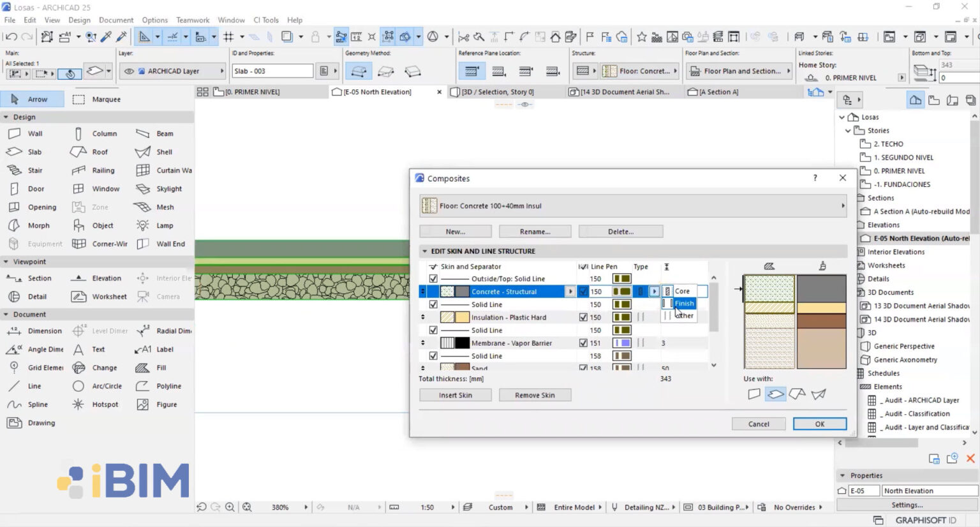Uncheck the Outside/Top Solid Line separator
This screenshot has width=980, height=527.
[433, 279]
